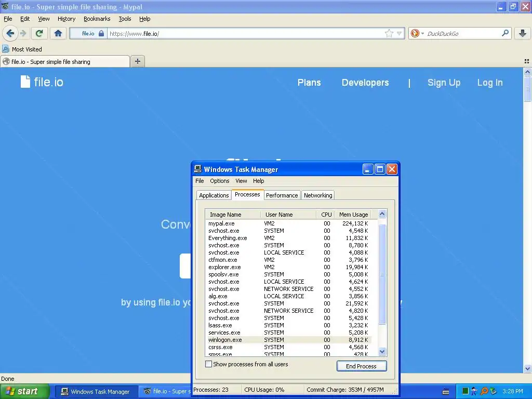The height and width of the screenshot is (399, 532).
Task: Select the mypal.exe process row
Action: (x=289, y=223)
